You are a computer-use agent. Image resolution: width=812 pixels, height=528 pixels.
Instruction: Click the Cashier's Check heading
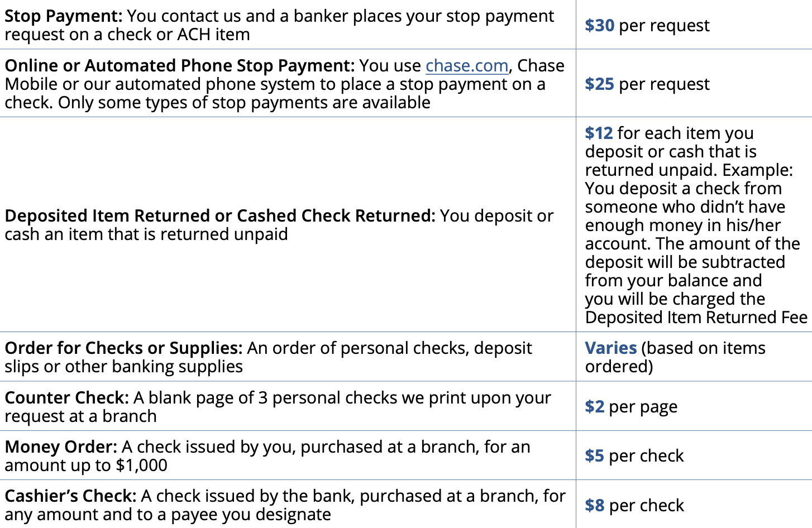click(70, 496)
